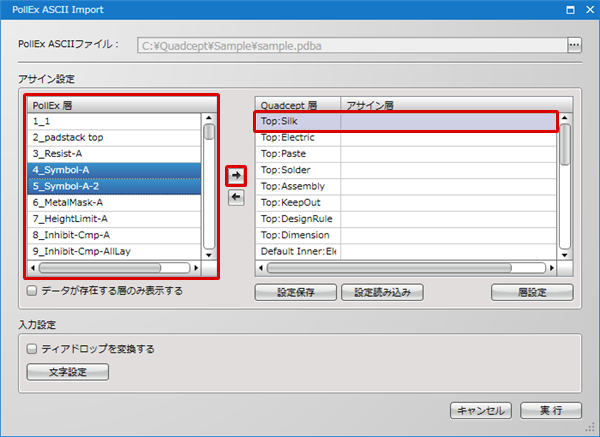Image resolution: width=600 pixels, height=437 pixels.
Task: Click Quadcept list scroll-up arrow
Action: point(564,118)
